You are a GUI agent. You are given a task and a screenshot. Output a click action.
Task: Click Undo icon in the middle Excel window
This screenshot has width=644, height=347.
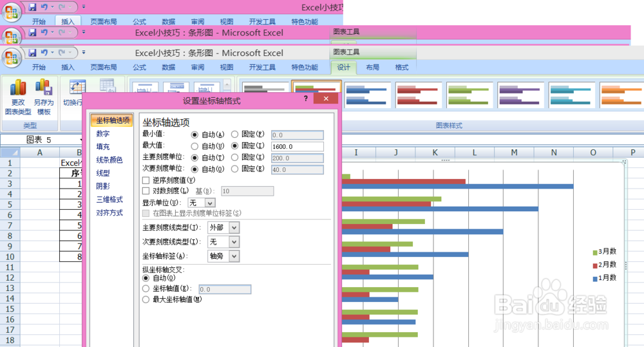point(44,32)
